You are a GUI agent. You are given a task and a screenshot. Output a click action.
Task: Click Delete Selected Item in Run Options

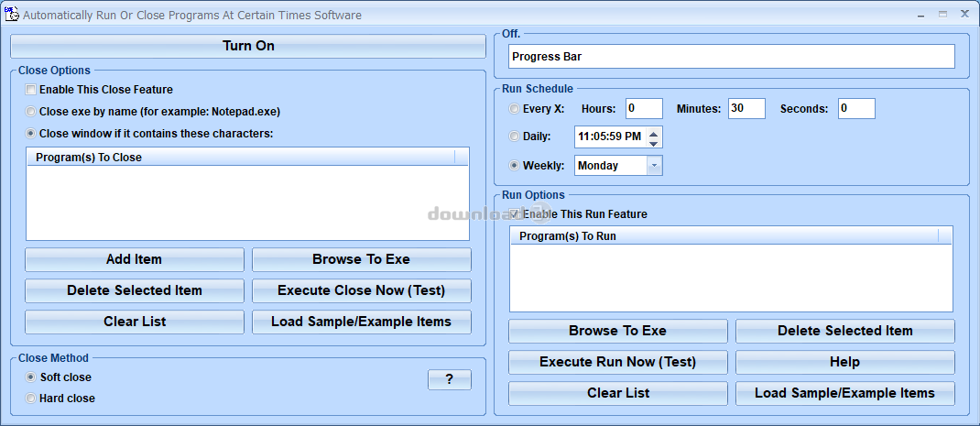pyautogui.click(x=845, y=331)
